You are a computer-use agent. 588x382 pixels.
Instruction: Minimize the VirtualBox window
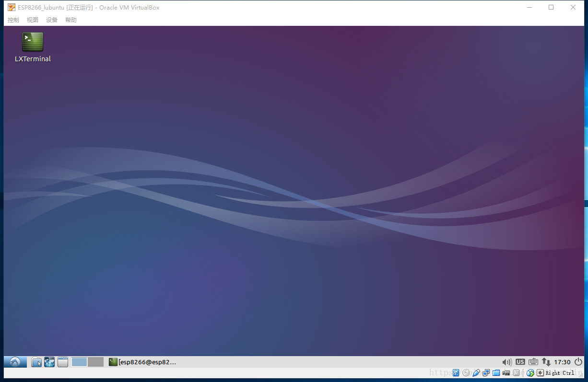coord(529,7)
